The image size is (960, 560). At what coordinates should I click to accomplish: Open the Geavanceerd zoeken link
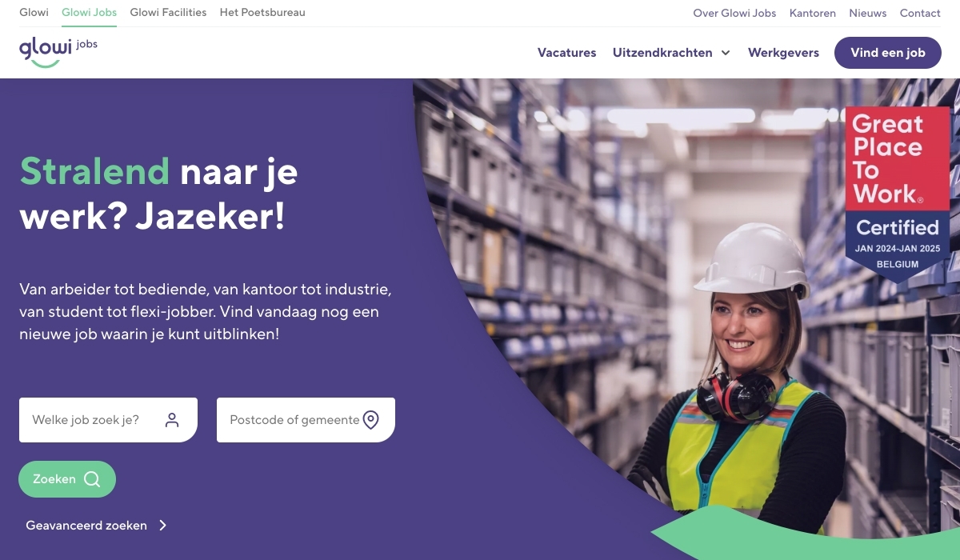point(86,526)
